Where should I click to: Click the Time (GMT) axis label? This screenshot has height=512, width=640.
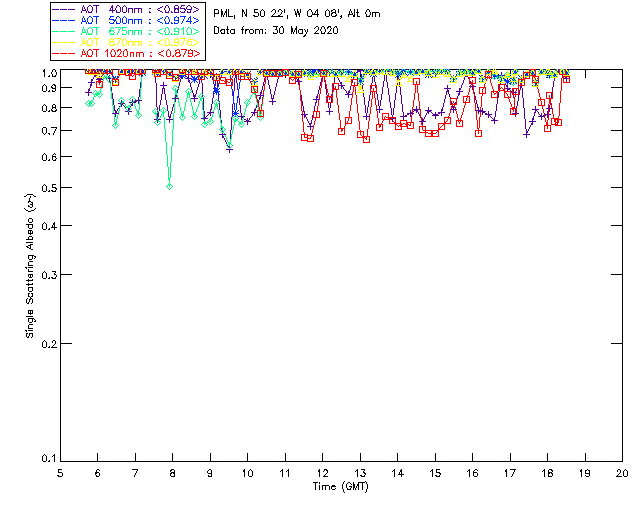pyautogui.click(x=340, y=486)
